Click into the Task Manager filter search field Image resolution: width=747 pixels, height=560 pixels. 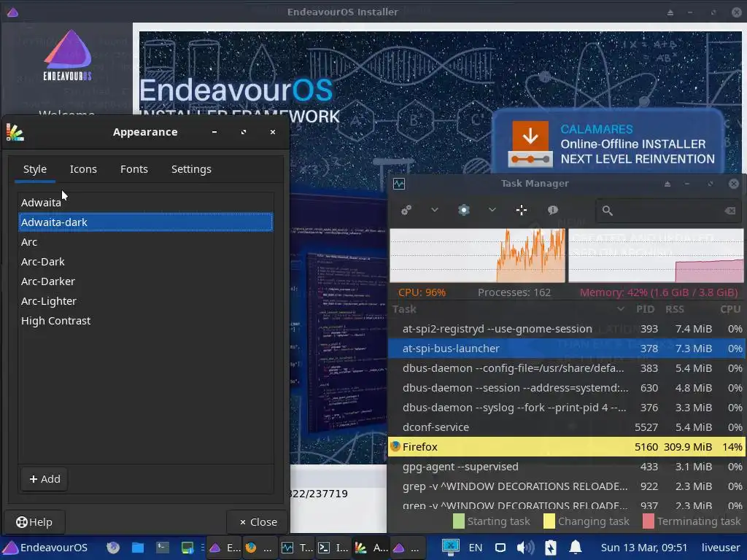click(x=668, y=211)
